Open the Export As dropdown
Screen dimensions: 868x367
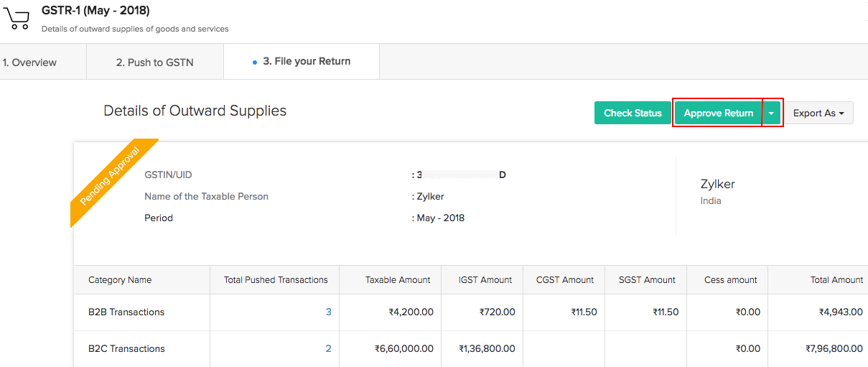[818, 113]
